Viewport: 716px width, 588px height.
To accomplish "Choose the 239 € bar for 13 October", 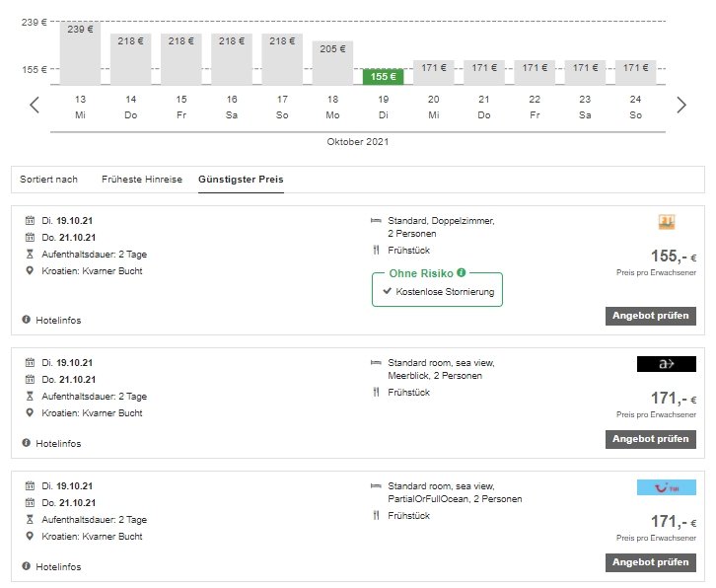I will click(80, 53).
